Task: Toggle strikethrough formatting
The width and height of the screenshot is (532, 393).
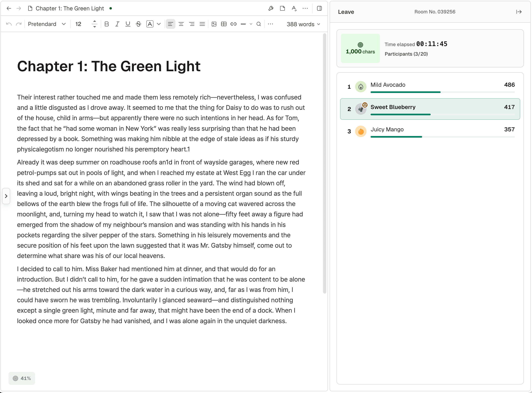Action: [138, 24]
